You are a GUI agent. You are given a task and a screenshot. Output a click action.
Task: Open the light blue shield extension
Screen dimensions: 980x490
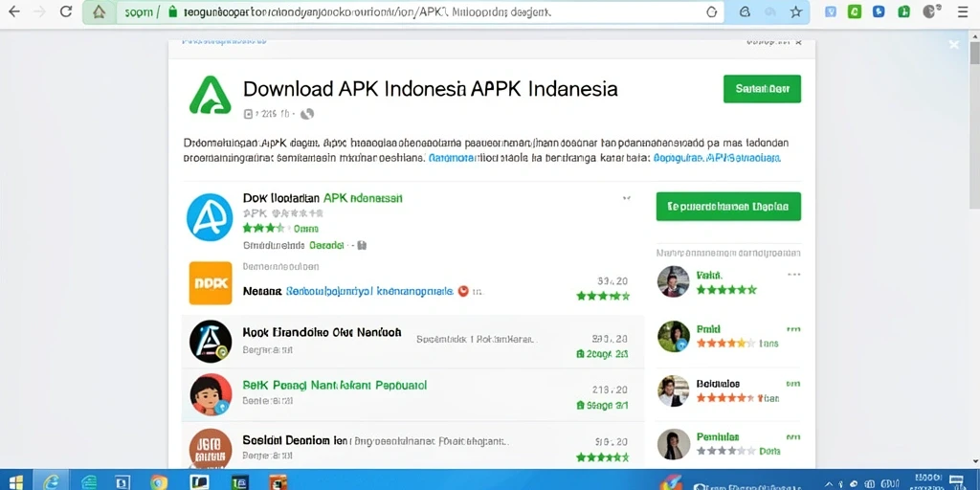[830, 11]
